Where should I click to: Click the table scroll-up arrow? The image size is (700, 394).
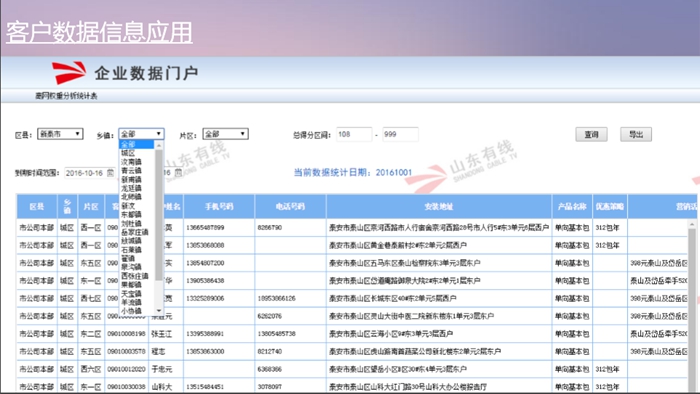692,224
